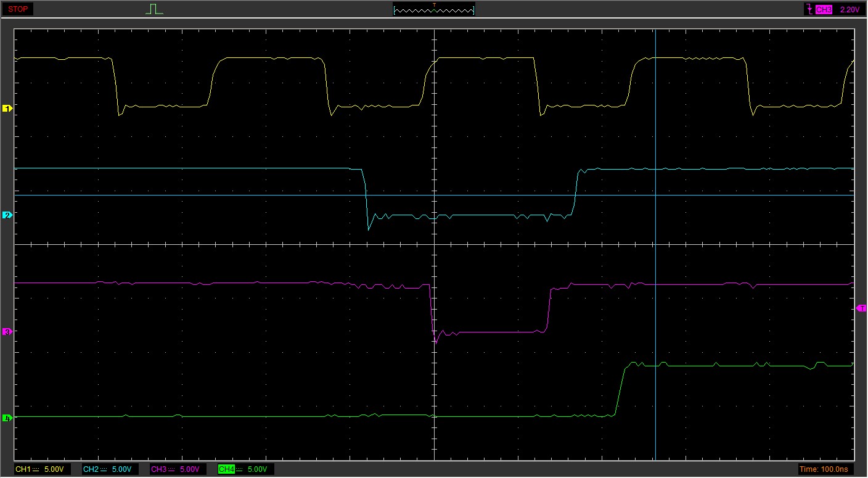Click the waveform memory overview thumbnail
The height and width of the screenshot is (478, 868).
click(434, 10)
